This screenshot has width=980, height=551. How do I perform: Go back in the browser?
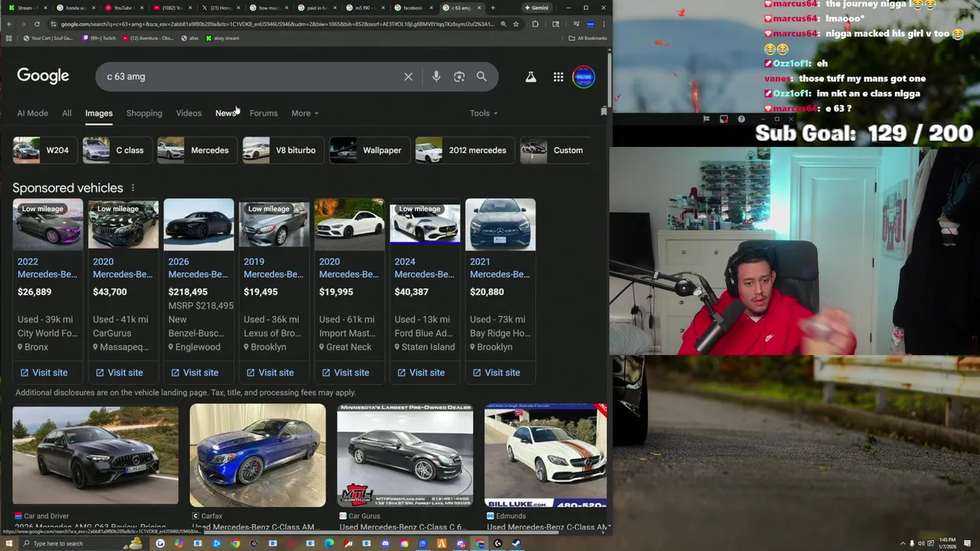pos(9,24)
